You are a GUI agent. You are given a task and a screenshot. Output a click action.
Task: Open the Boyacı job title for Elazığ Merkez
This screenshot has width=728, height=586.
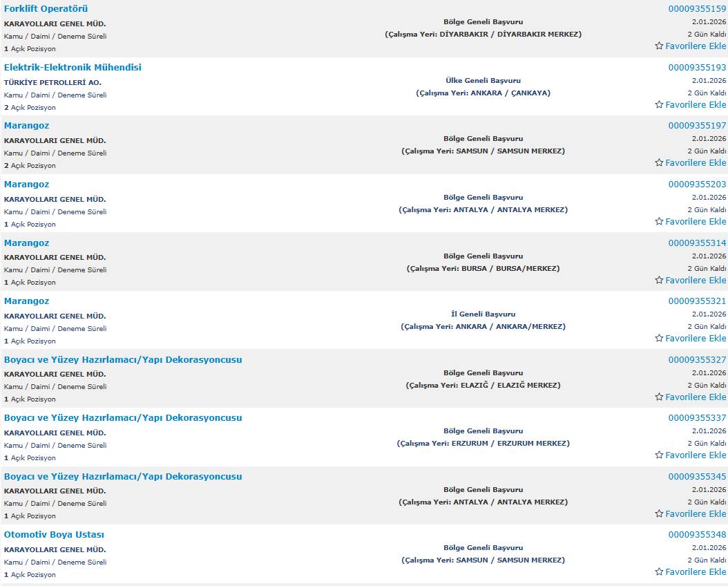pyautogui.click(x=123, y=360)
